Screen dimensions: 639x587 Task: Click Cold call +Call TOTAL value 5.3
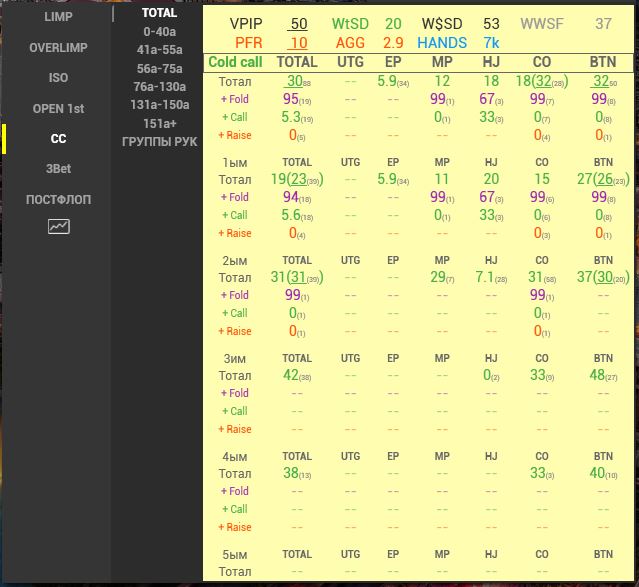coord(297,117)
